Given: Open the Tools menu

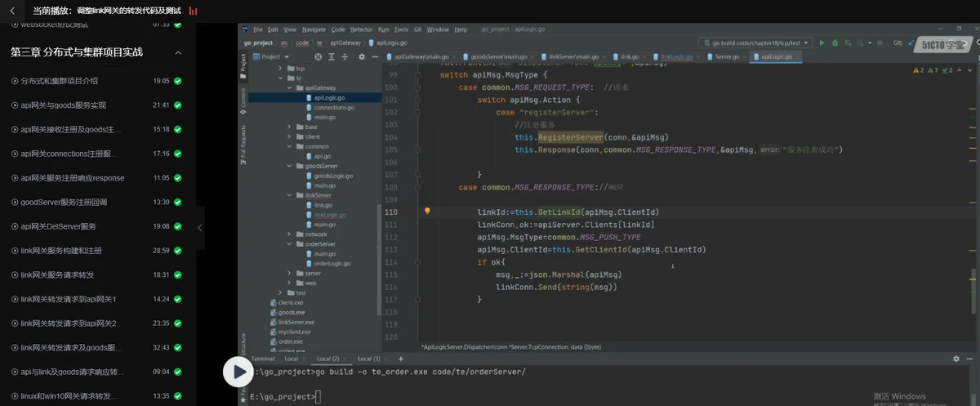Looking at the screenshot, I should pyautogui.click(x=401, y=29).
